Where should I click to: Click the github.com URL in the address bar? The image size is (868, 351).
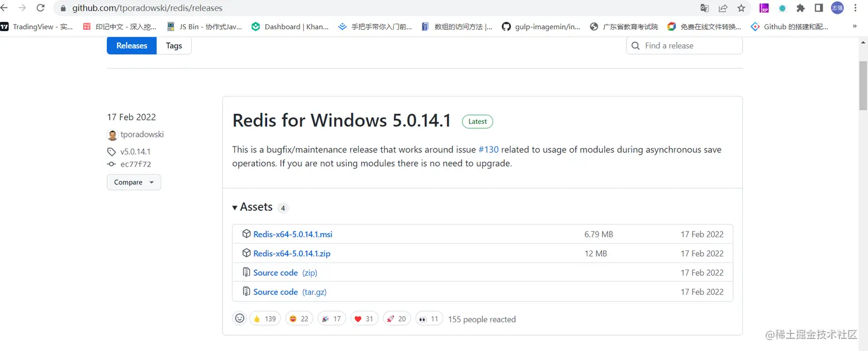[148, 8]
